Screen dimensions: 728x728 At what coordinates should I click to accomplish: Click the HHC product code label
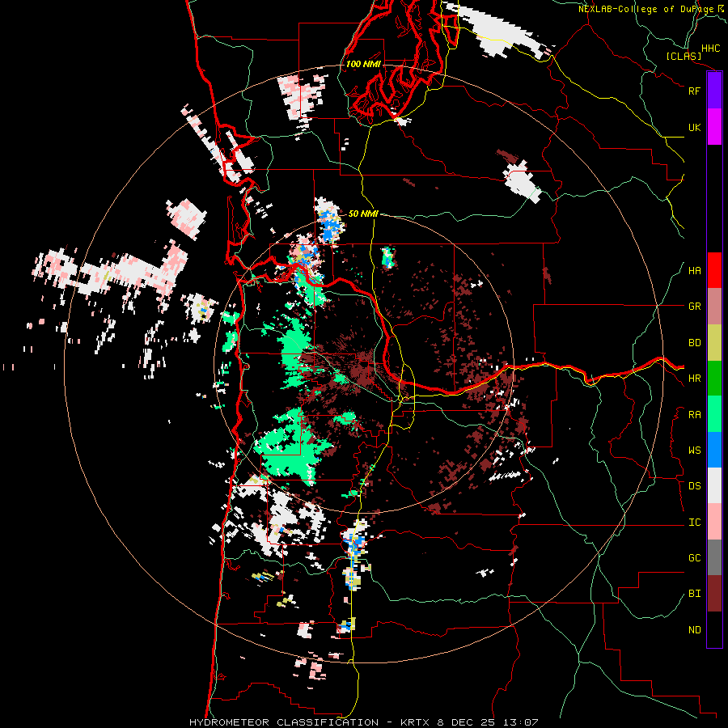click(x=710, y=49)
